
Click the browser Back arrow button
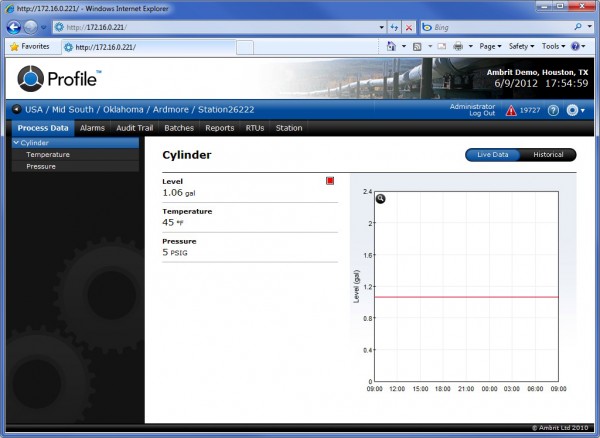[14, 27]
